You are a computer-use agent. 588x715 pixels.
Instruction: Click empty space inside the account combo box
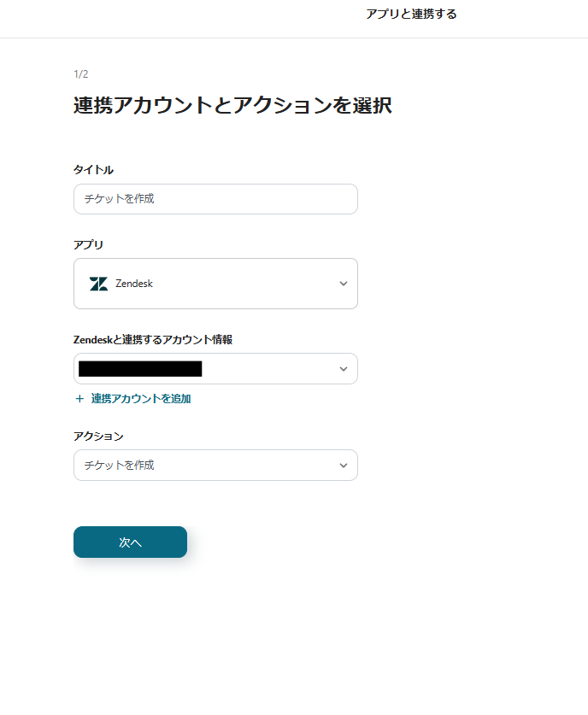point(265,369)
